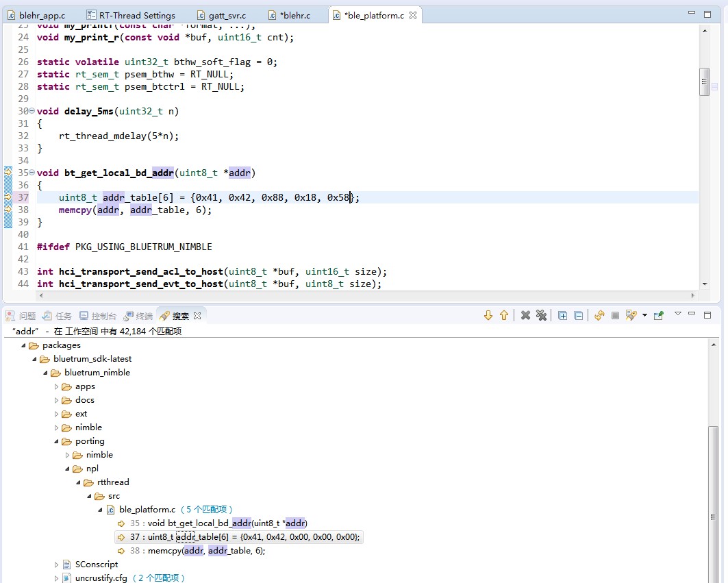
Task: Switch to the gatt_svr.c tab
Action: tap(225, 15)
